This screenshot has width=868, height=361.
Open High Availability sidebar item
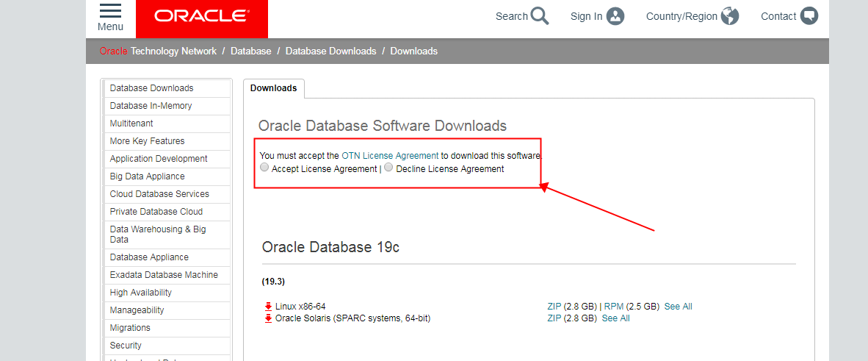[x=167, y=293]
